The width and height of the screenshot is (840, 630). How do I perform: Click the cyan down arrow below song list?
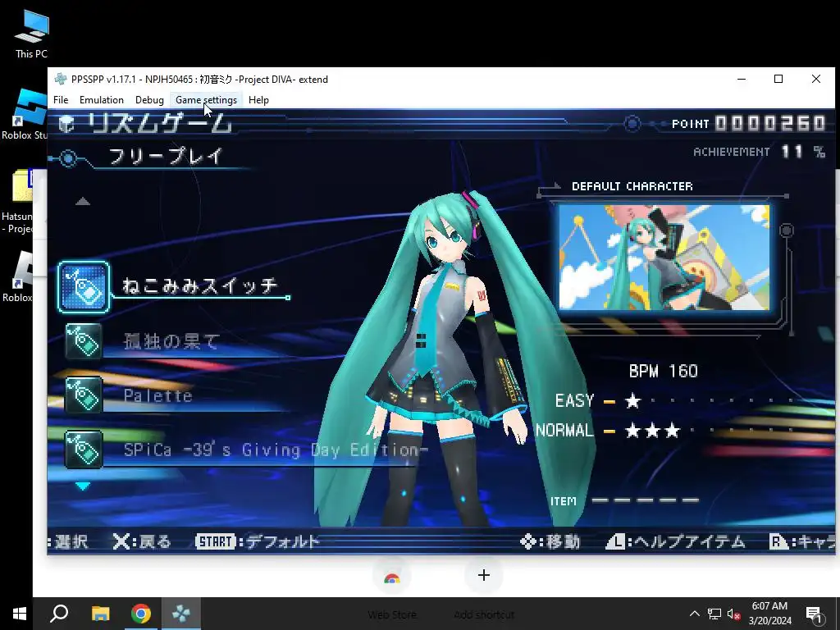tap(83, 486)
